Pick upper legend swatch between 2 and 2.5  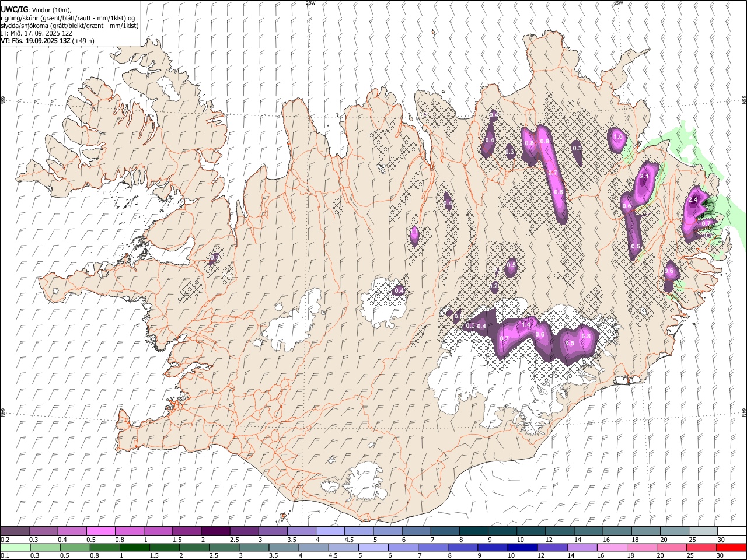pos(215,531)
